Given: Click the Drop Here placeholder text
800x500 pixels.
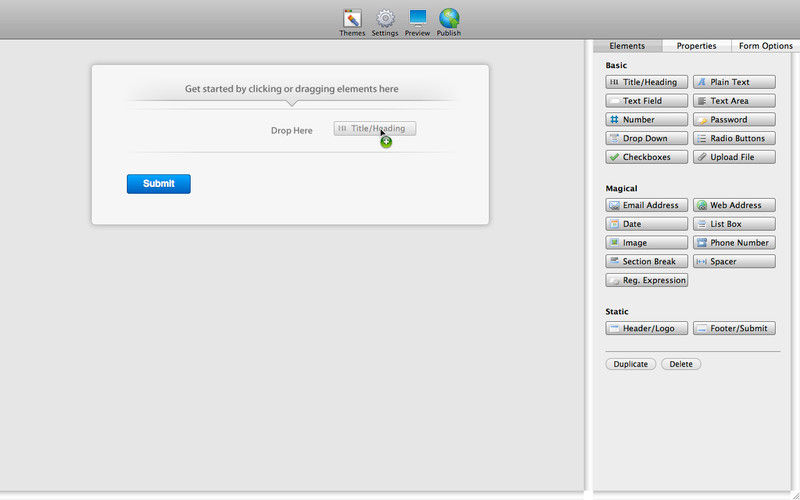Looking at the screenshot, I should tap(291, 131).
